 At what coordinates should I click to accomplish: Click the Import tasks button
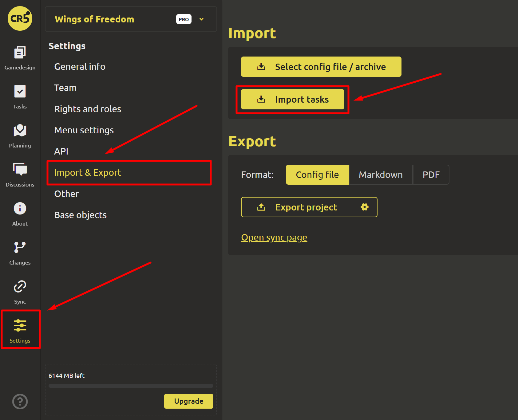(292, 99)
